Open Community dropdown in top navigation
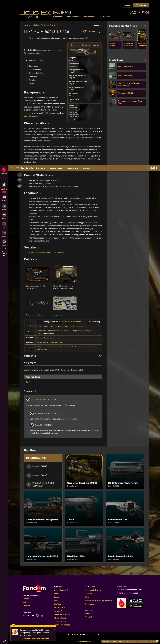Screen dimensions: 160x644 click(106, 17)
